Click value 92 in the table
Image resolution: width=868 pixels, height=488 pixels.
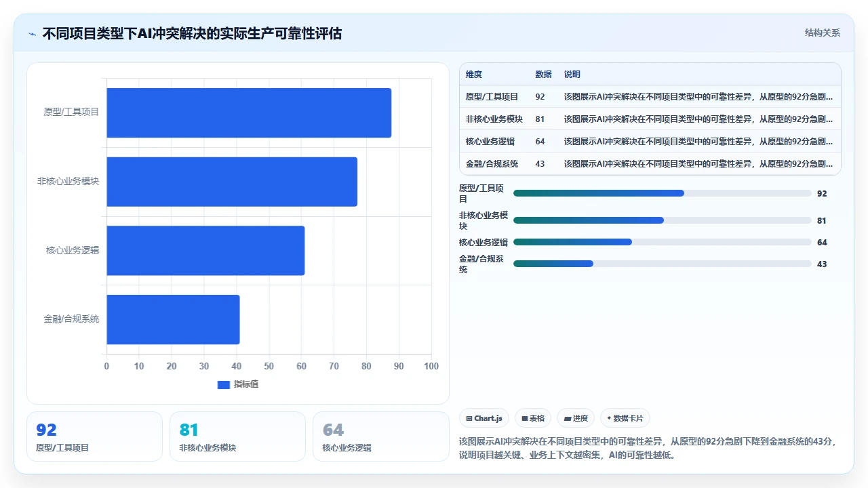pos(540,97)
